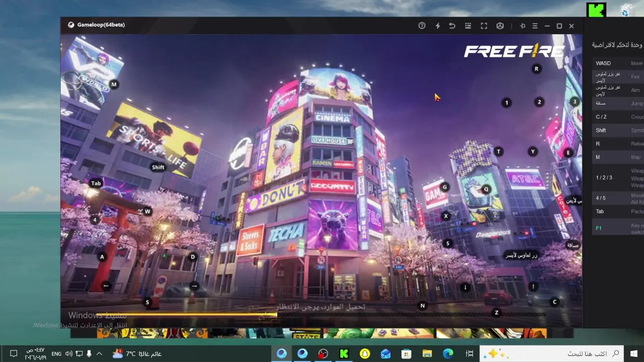The image size is (644, 362).
Task: Select the C key overlay on the game
Action: [x=555, y=302]
